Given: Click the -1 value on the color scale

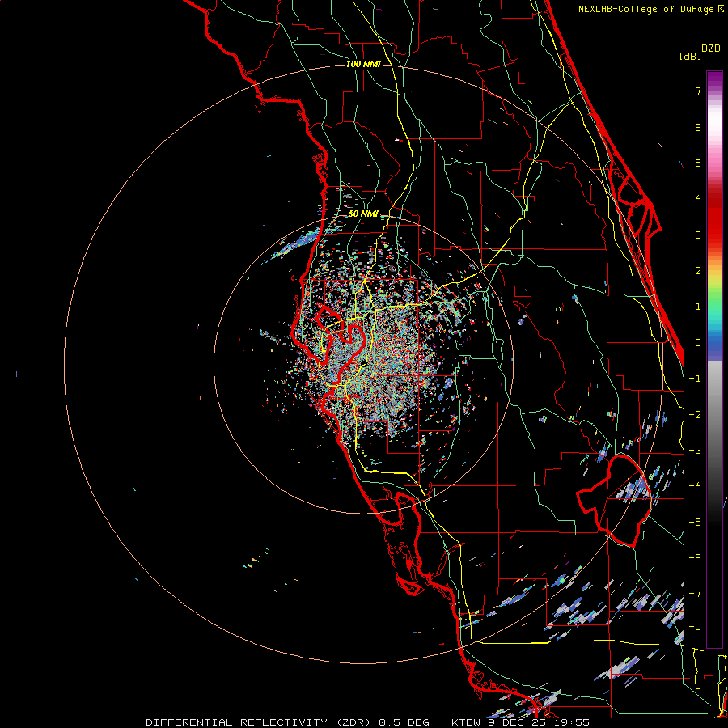Looking at the screenshot, I should tap(695, 379).
